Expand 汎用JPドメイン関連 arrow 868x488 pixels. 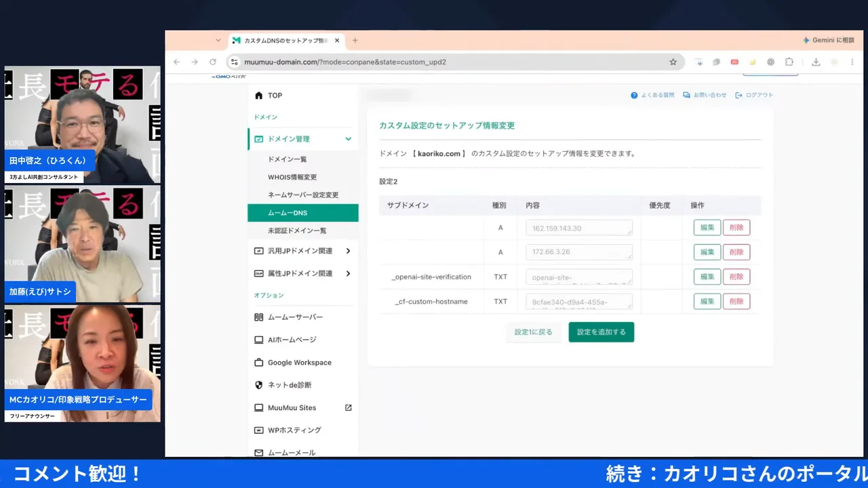(x=348, y=251)
